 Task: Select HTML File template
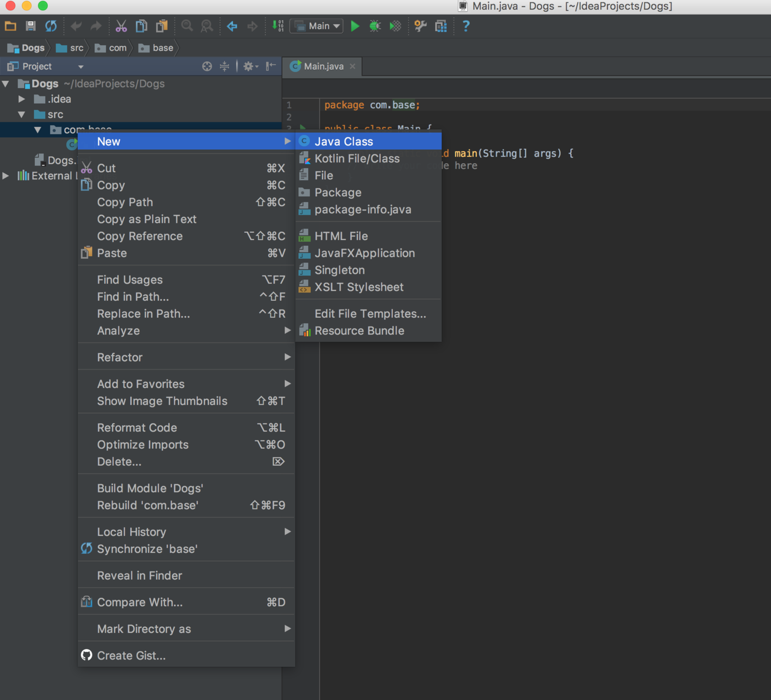(x=368, y=236)
